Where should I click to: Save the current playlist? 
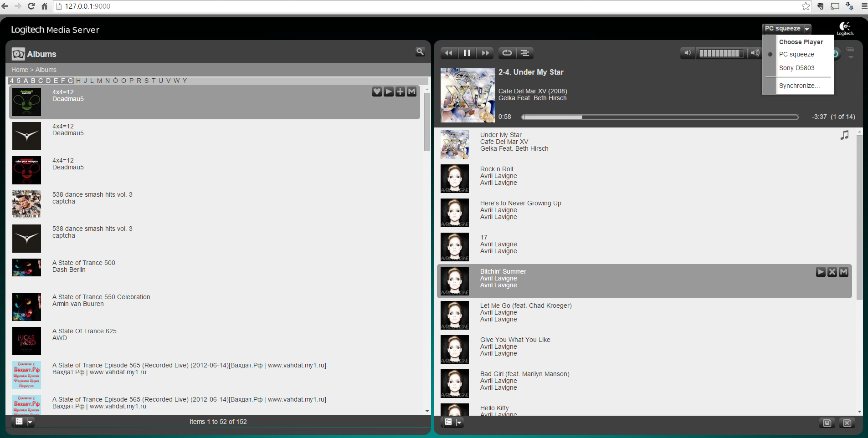pos(827,423)
